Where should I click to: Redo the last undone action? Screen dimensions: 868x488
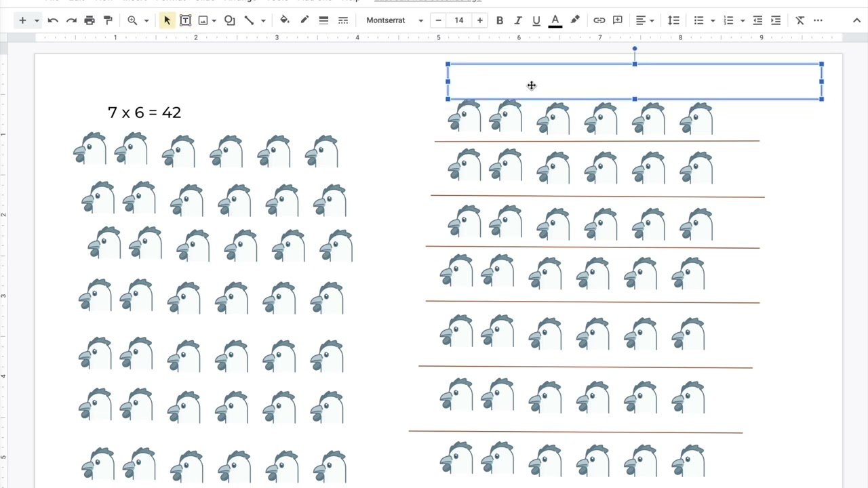(x=71, y=20)
